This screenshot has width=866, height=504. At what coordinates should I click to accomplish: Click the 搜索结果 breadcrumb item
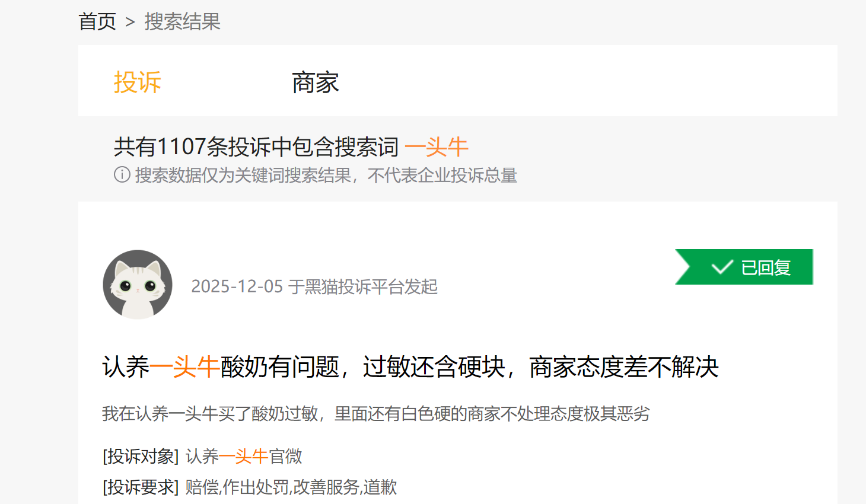(x=183, y=22)
